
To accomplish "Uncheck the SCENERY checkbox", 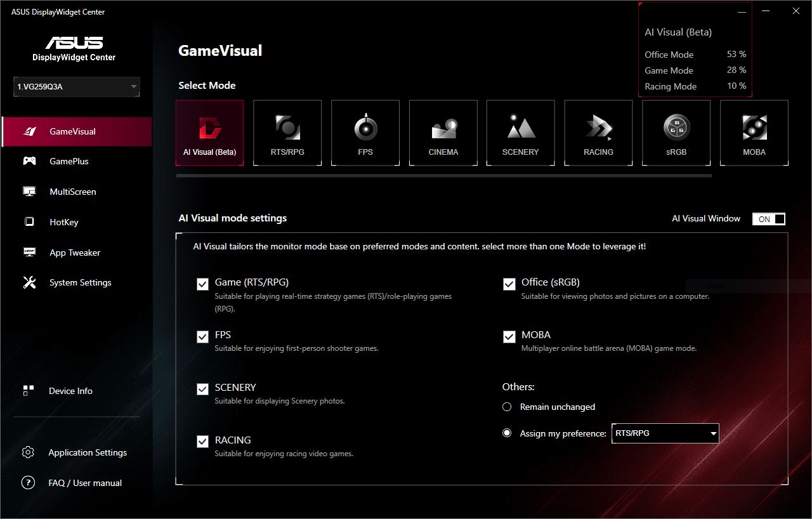I will (x=202, y=390).
